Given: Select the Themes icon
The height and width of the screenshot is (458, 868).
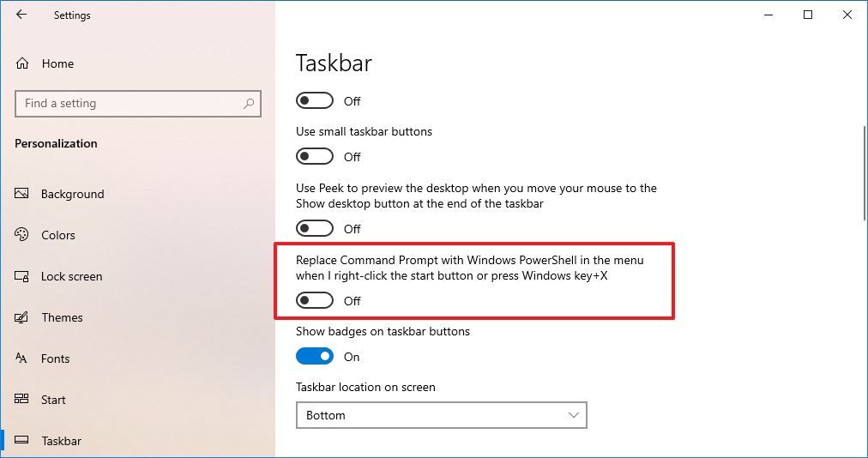Looking at the screenshot, I should point(22,317).
